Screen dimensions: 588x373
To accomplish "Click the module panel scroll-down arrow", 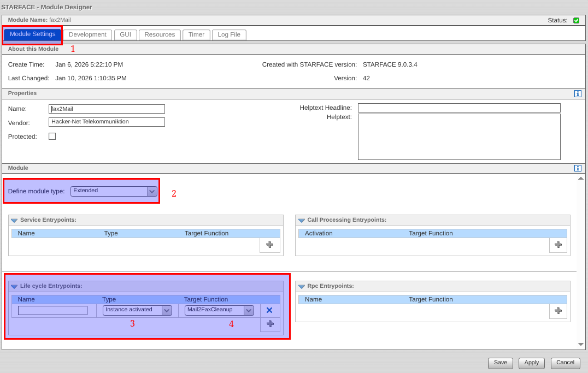I will (580, 344).
